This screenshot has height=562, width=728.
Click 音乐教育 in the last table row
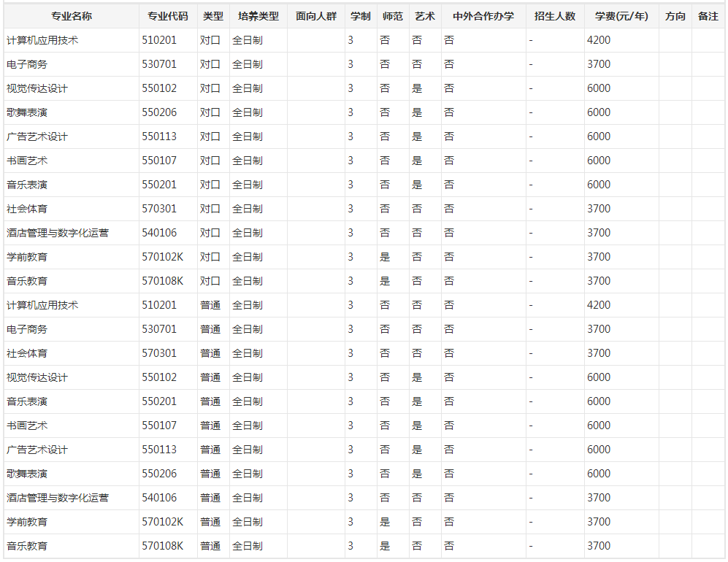pos(27,546)
